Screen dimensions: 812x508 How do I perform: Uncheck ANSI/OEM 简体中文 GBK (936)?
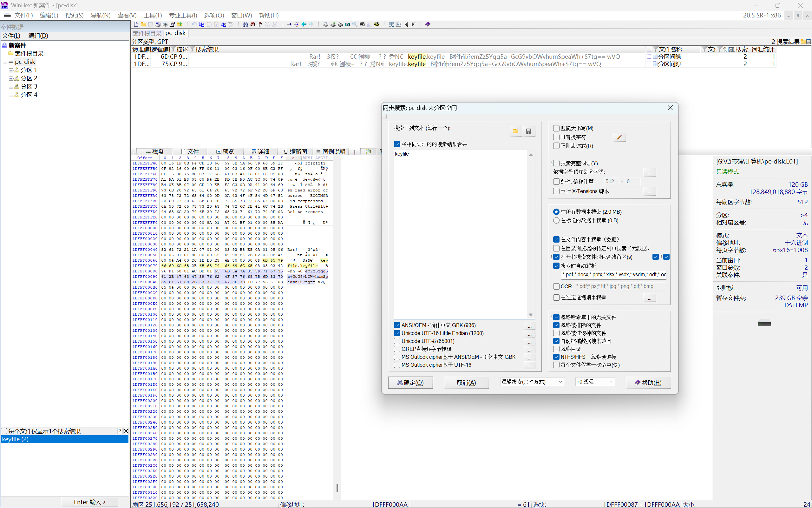[397, 325]
